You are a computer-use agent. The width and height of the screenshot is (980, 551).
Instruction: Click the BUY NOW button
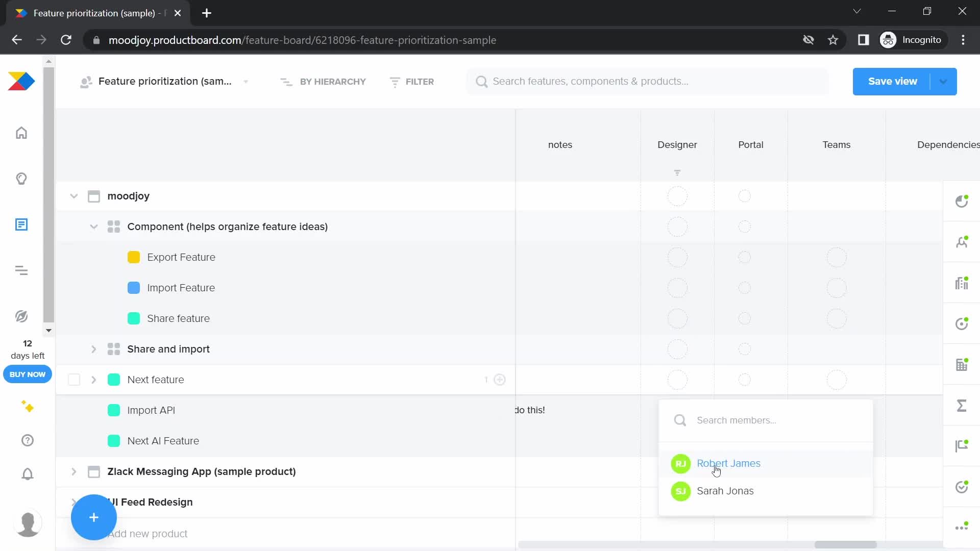point(28,374)
